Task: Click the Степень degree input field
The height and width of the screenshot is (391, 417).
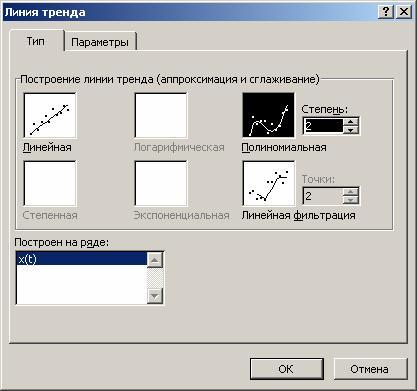Action: tap(323, 126)
